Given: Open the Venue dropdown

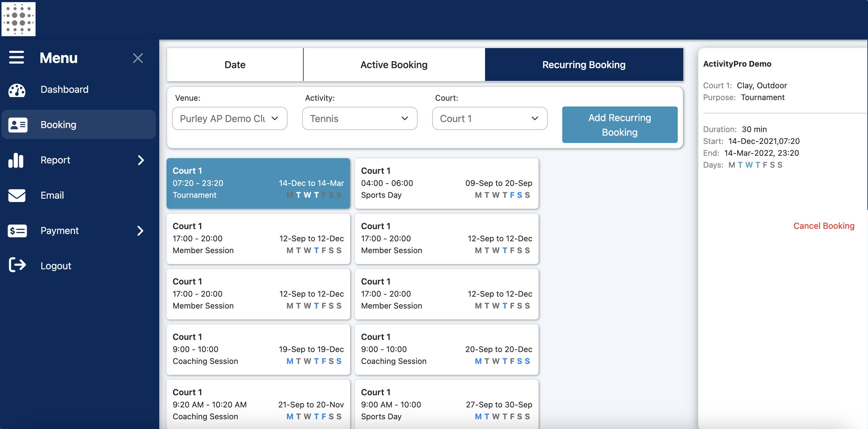Looking at the screenshot, I should [x=229, y=118].
